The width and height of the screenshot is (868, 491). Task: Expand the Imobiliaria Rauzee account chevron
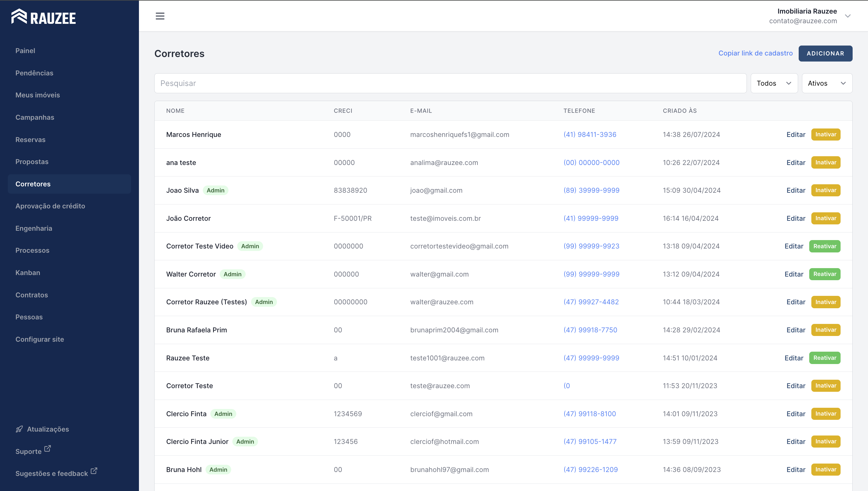click(848, 16)
